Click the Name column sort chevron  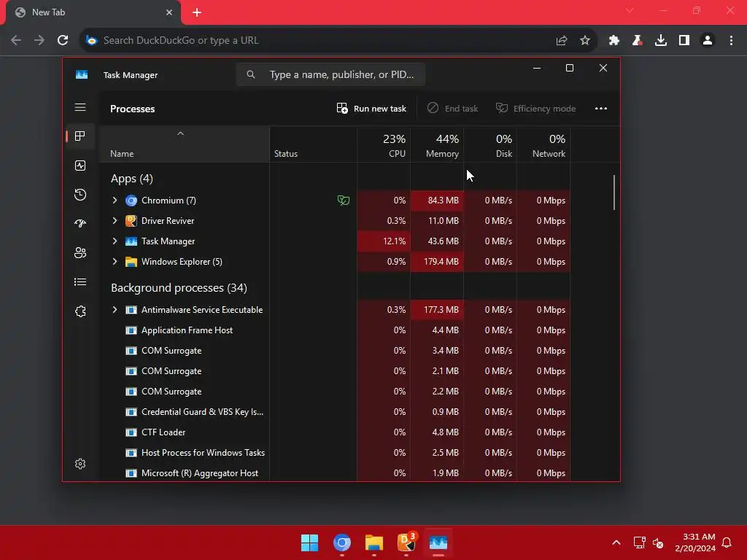[x=180, y=134]
